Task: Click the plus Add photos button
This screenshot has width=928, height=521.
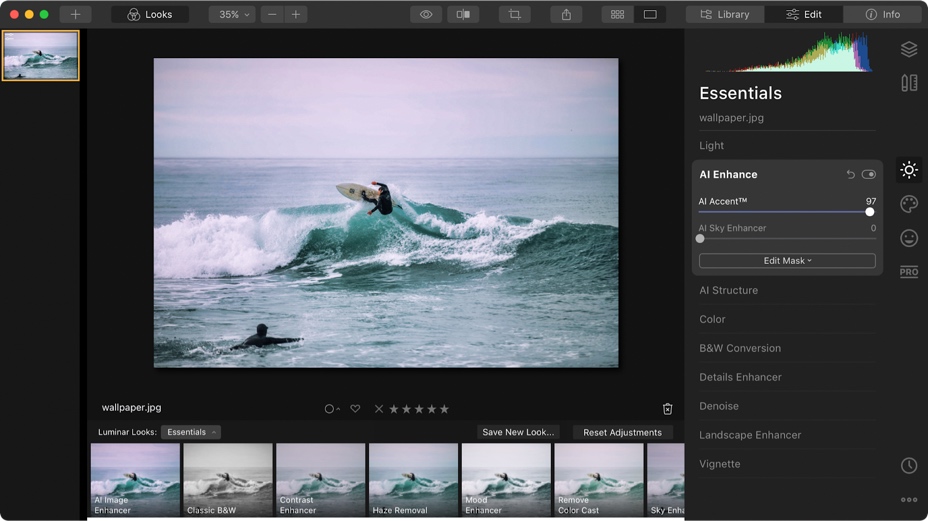Action: pos(75,14)
